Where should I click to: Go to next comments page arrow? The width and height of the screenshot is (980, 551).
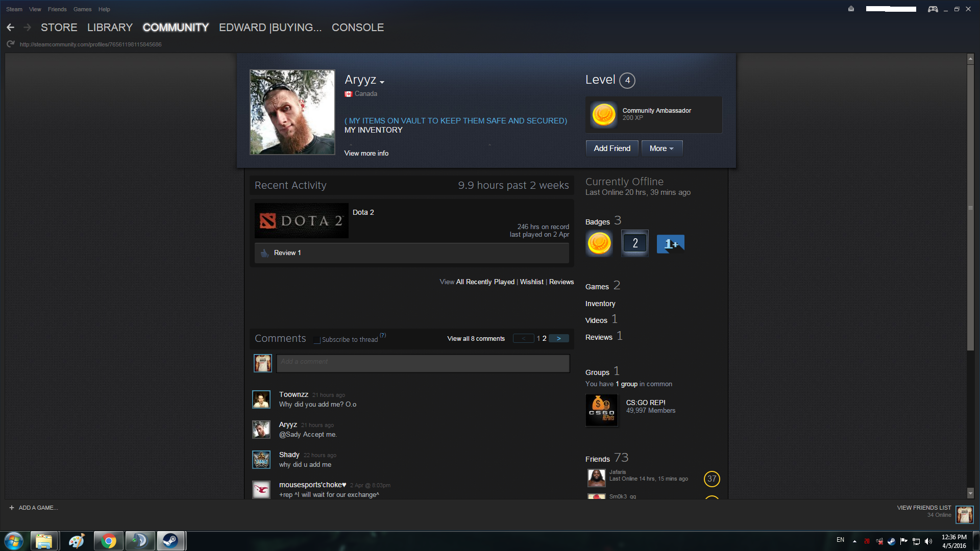tap(558, 338)
